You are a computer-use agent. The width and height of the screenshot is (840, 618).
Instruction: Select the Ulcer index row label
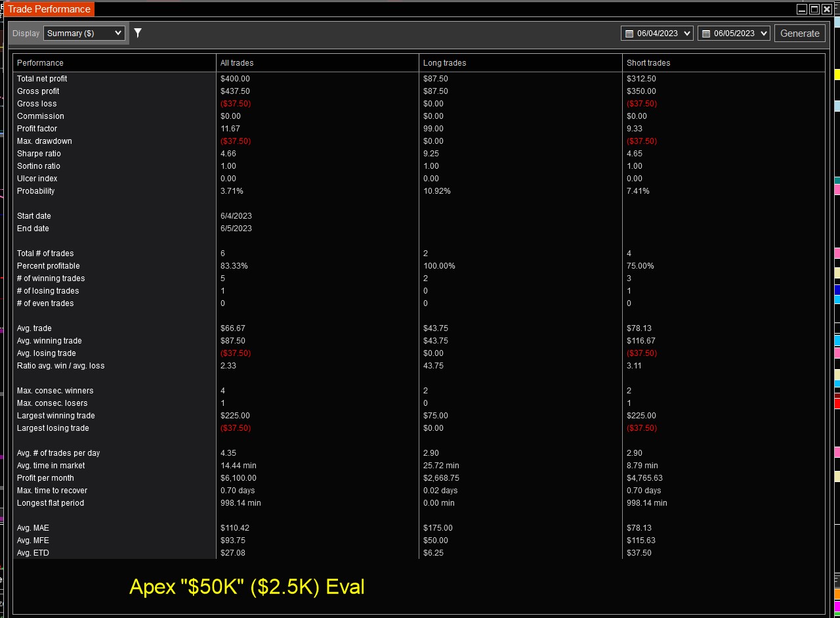[x=37, y=179]
